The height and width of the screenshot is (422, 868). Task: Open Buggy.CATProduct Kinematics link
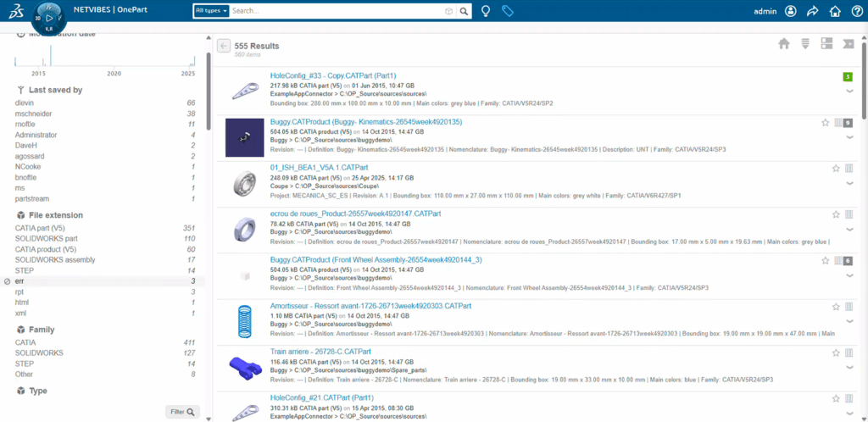(x=366, y=122)
